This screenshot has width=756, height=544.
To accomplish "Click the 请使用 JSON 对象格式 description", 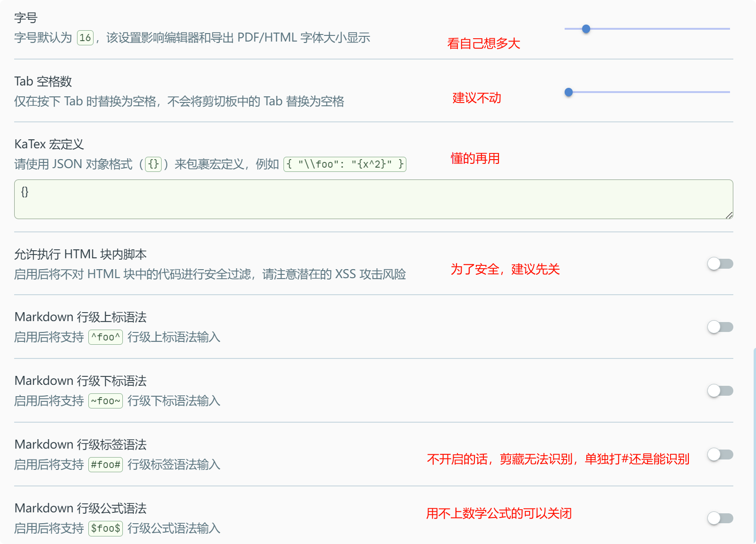I will pos(210,164).
